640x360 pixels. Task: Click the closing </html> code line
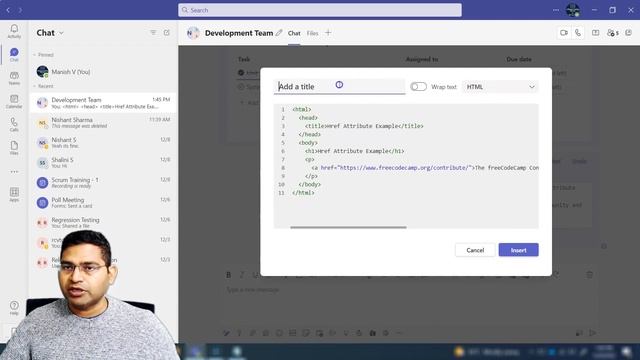coord(303,193)
